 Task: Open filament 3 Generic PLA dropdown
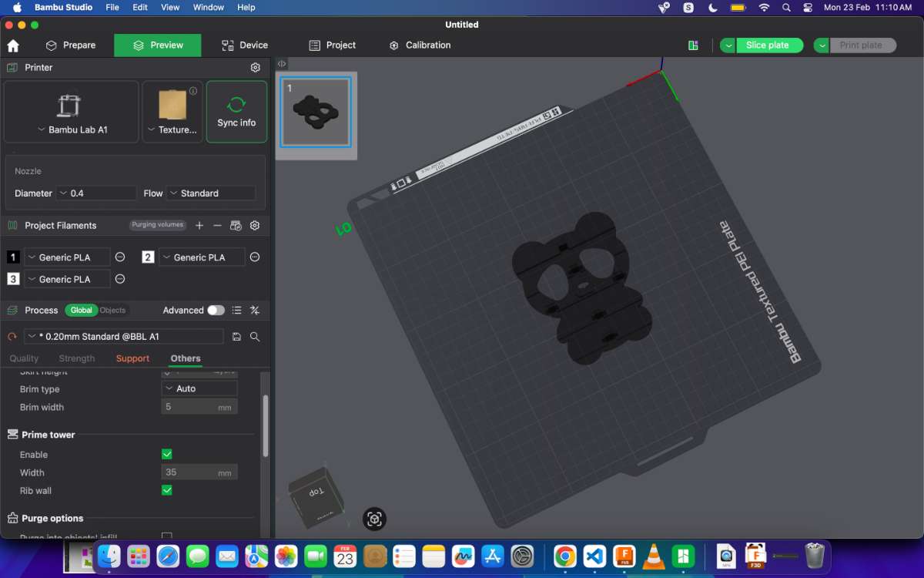tap(67, 279)
